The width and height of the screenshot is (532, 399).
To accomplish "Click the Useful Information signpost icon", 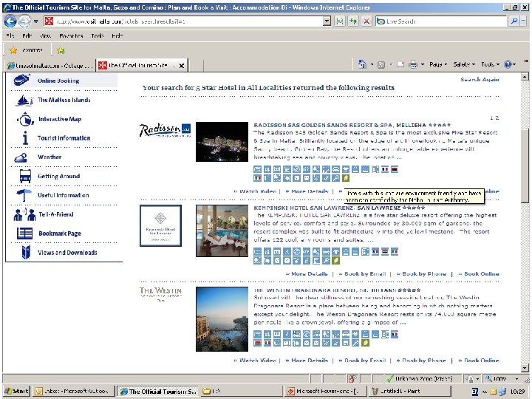I will (x=24, y=195).
